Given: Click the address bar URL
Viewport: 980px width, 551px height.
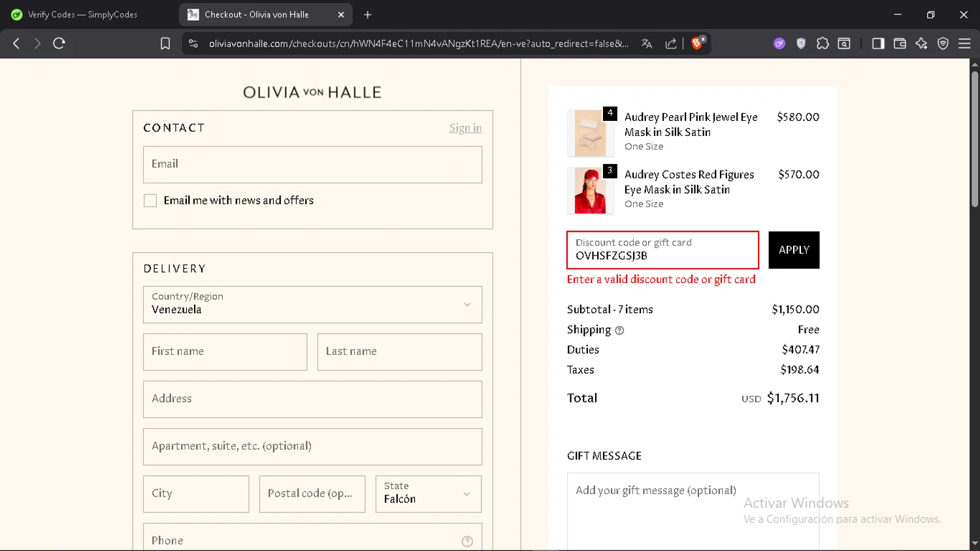Looking at the screenshot, I should (419, 44).
